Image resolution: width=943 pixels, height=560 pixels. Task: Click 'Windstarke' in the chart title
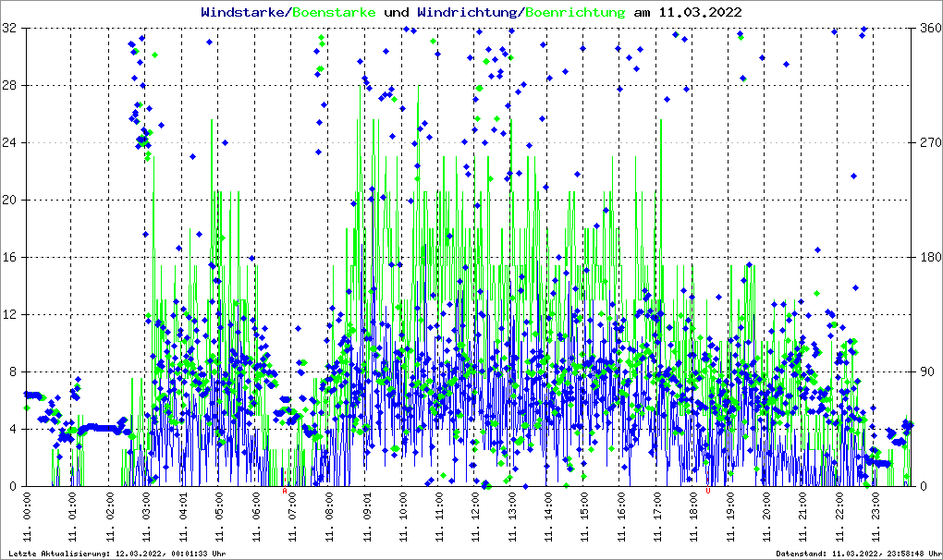point(244,12)
